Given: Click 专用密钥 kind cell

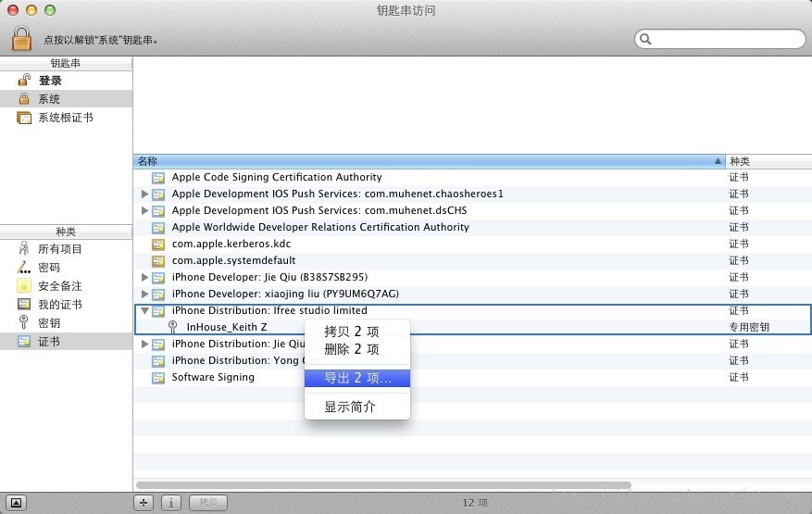Looking at the screenshot, I should (749, 327).
